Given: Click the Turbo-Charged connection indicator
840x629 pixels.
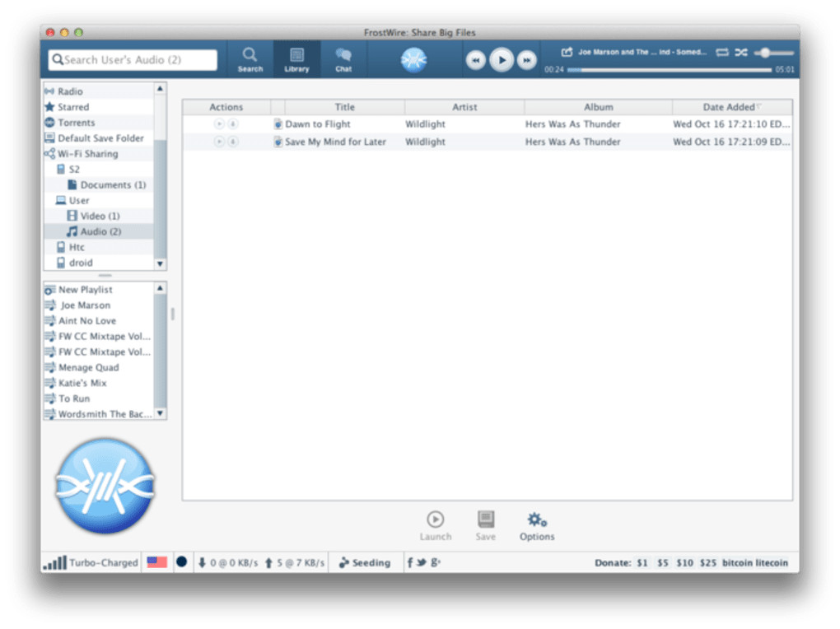Looking at the screenshot, I should pyautogui.click(x=91, y=562).
